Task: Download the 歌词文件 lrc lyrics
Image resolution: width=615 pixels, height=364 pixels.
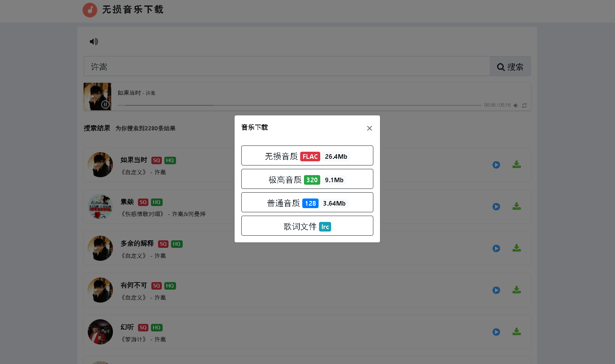Action: [x=307, y=226]
